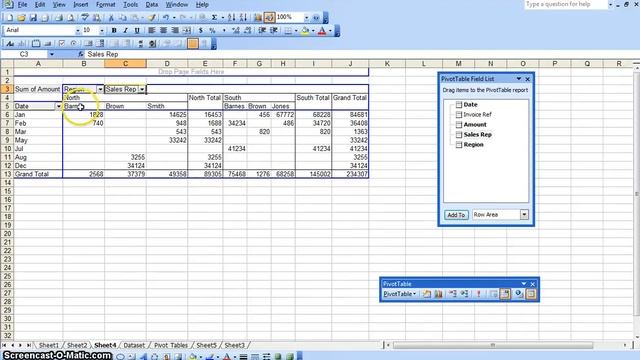
Task: Click the Type a question for help box
Action: (x=566, y=4)
